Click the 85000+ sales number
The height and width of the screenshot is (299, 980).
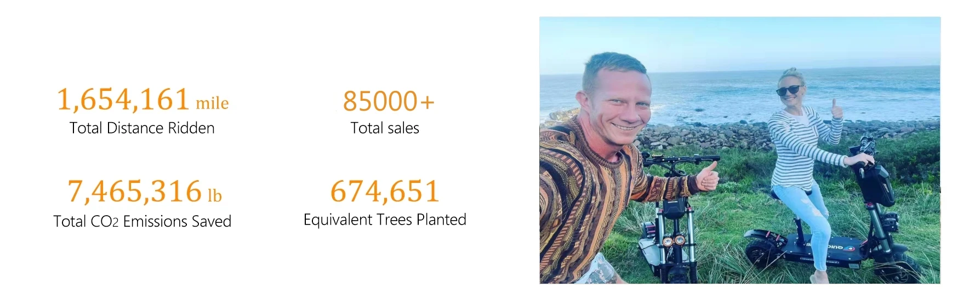[388, 101]
